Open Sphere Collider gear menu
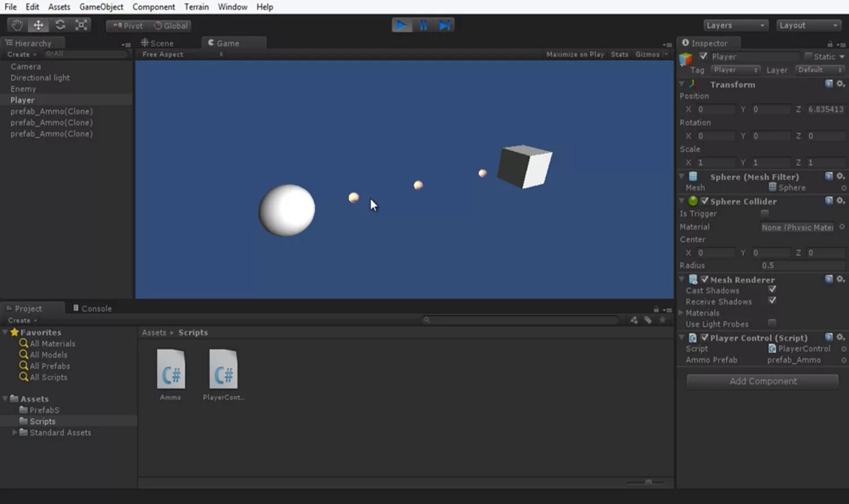Screen dimensions: 849x504 click(841, 201)
